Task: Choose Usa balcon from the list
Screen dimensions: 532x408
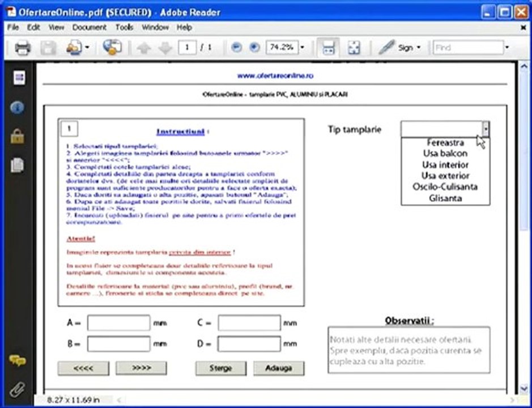Action: pos(445,154)
